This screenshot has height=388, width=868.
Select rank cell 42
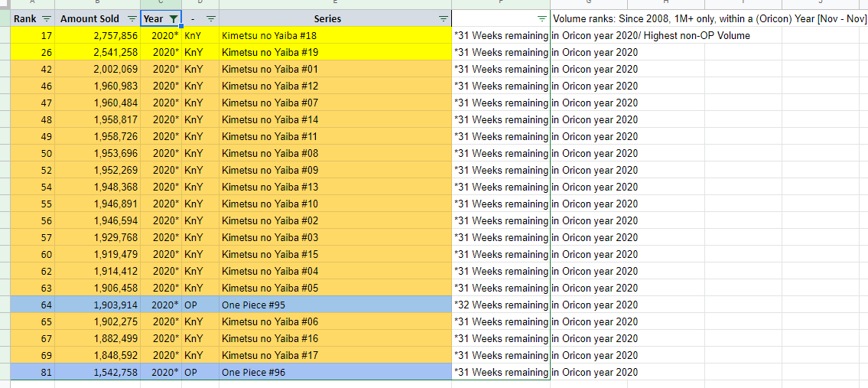(x=33, y=70)
